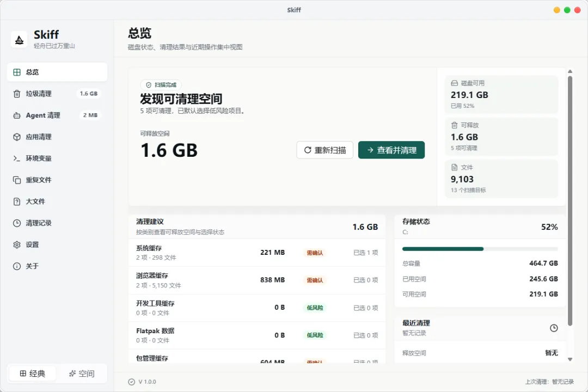Open 关于 in the sidebar
The width and height of the screenshot is (588, 392).
57,266
